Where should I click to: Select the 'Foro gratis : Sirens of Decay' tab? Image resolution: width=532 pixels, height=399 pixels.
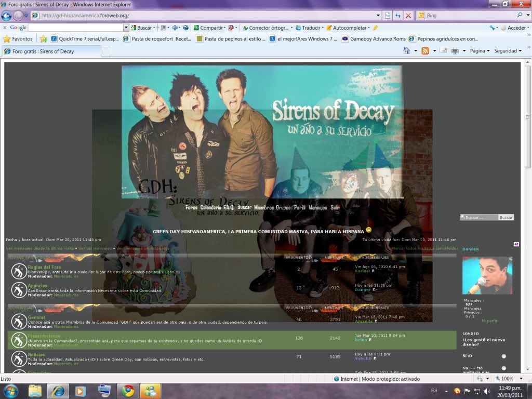(51, 51)
